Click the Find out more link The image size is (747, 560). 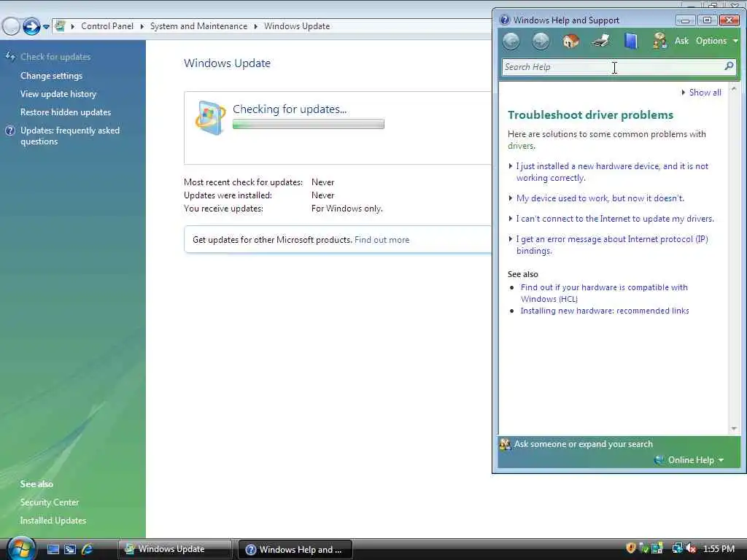(x=382, y=239)
